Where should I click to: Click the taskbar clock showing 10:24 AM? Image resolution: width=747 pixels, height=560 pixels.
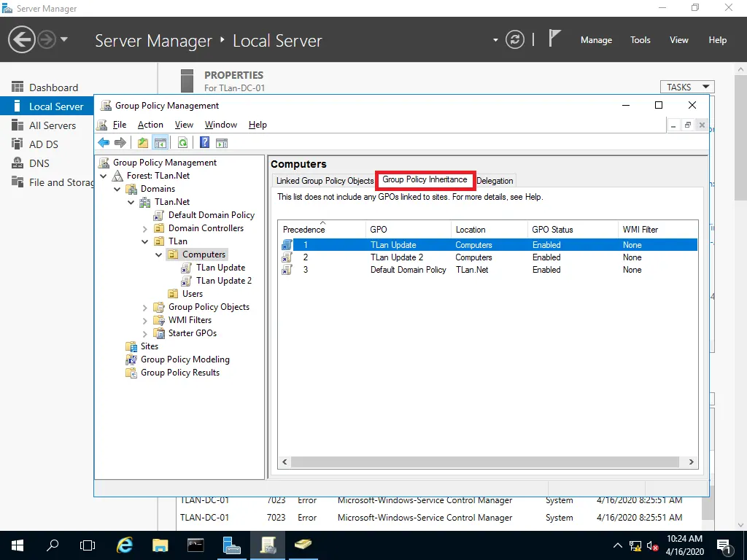coord(684,545)
